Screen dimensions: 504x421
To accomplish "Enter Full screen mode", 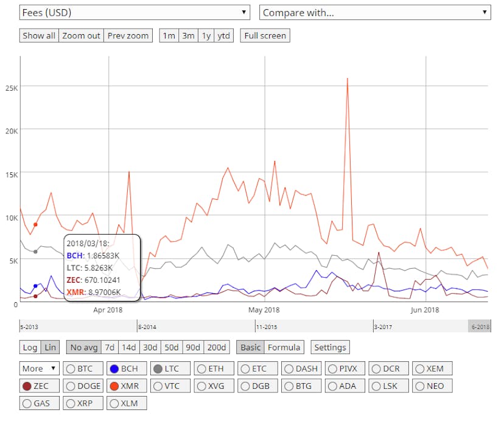I will coord(265,35).
